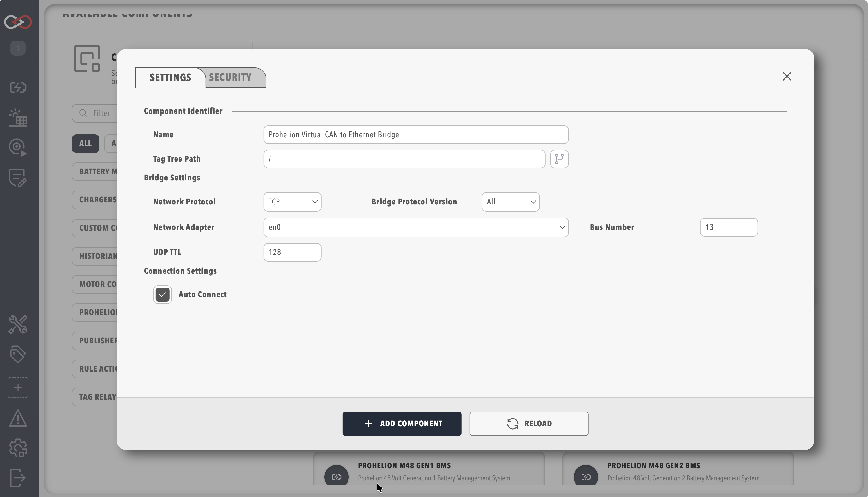
Task: Open the wrench and screwdriver tools icon
Action: click(18, 324)
